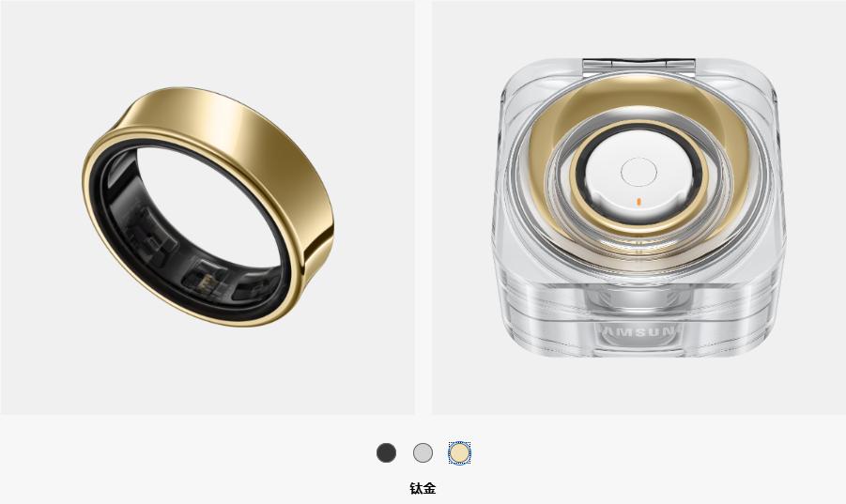The image size is (846, 504).
Task: Click the Samsung logo on charging case
Action: point(638,331)
